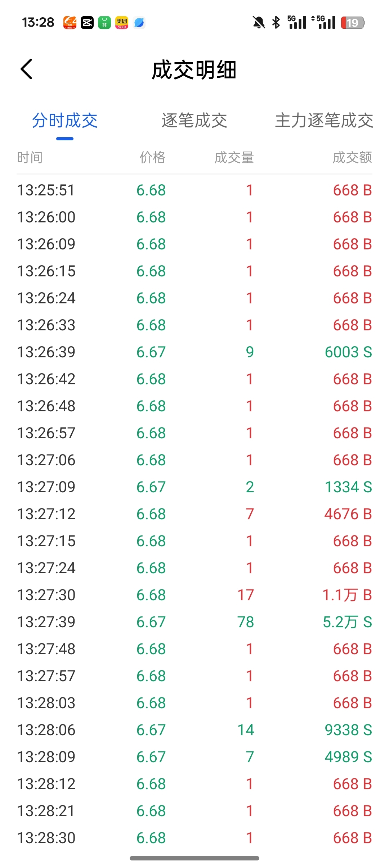Tap the 9338 S trade amount
This screenshot has height=868, width=389.
pyautogui.click(x=348, y=730)
